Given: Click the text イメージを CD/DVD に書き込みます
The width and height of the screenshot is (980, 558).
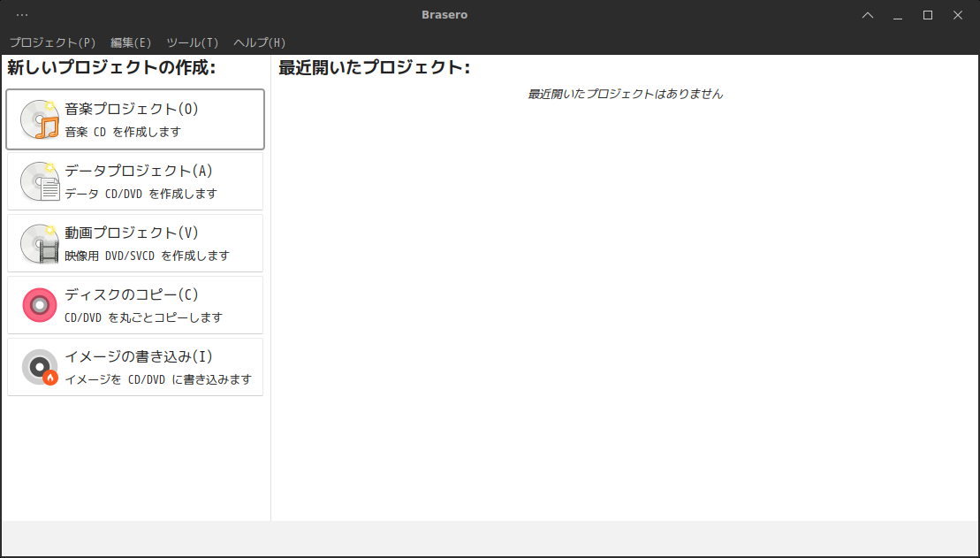Looking at the screenshot, I should pos(158,379).
